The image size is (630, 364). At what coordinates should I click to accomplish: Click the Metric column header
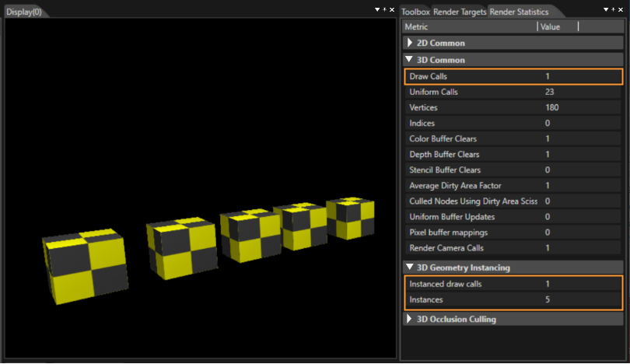tap(470, 27)
